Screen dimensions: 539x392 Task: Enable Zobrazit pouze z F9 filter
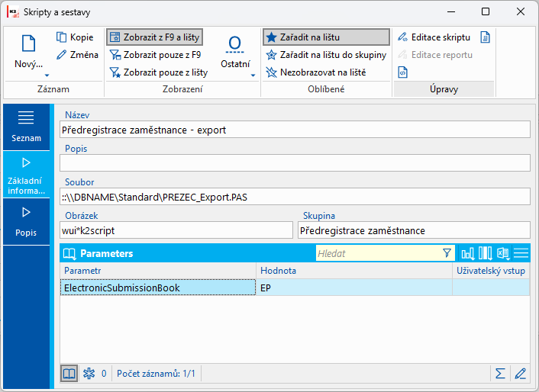pyautogui.click(x=155, y=55)
